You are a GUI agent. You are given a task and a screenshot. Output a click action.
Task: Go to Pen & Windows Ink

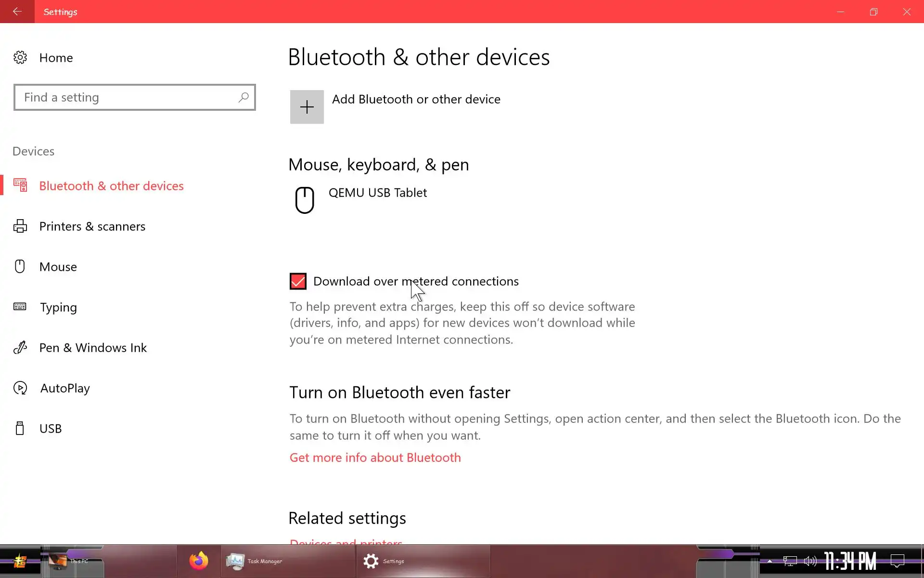[93, 348]
